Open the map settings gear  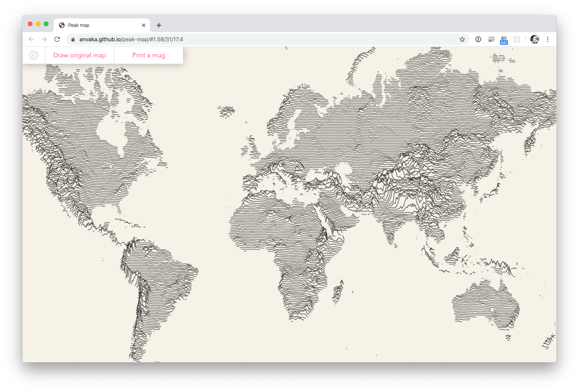pos(34,55)
